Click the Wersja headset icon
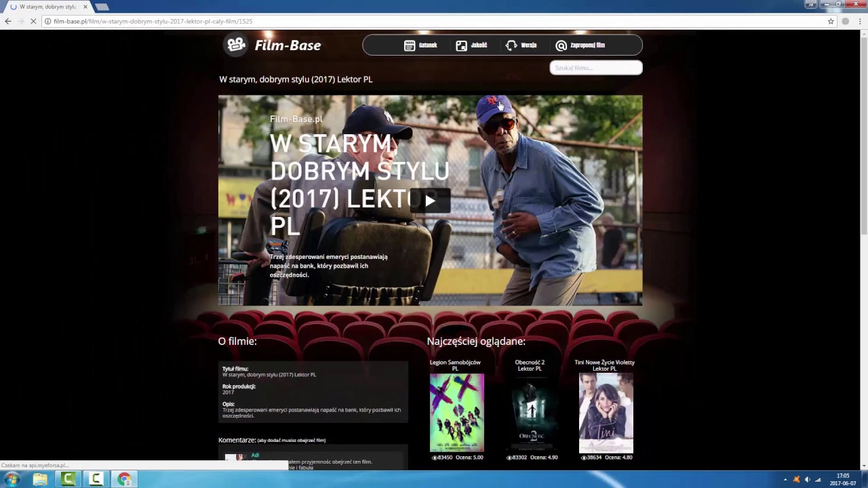The image size is (868, 488). coord(511,45)
